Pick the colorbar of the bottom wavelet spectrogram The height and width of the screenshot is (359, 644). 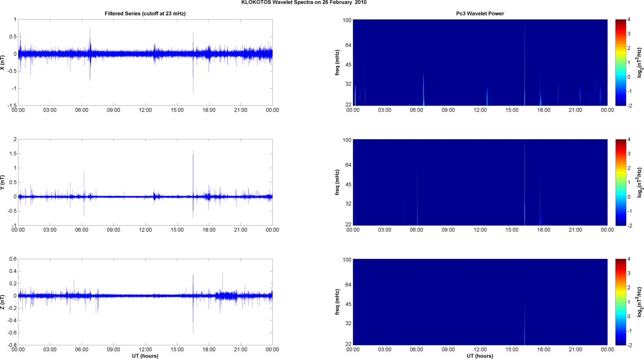pos(620,302)
